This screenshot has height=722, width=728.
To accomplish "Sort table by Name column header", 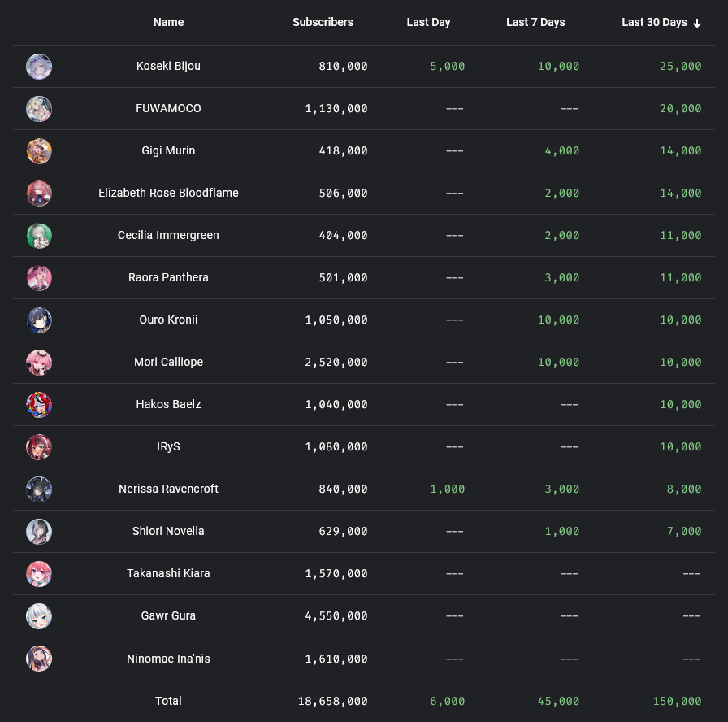I will tap(168, 23).
